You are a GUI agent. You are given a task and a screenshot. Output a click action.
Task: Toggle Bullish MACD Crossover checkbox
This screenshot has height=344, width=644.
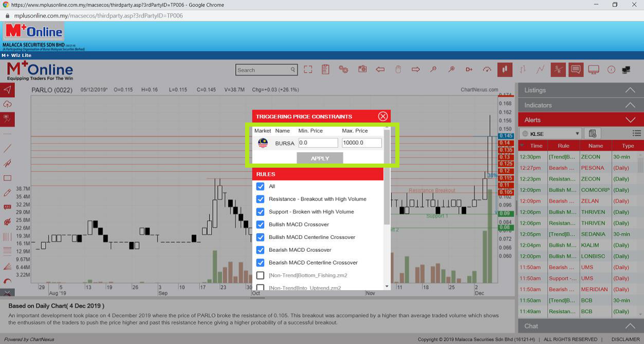pos(260,225)
